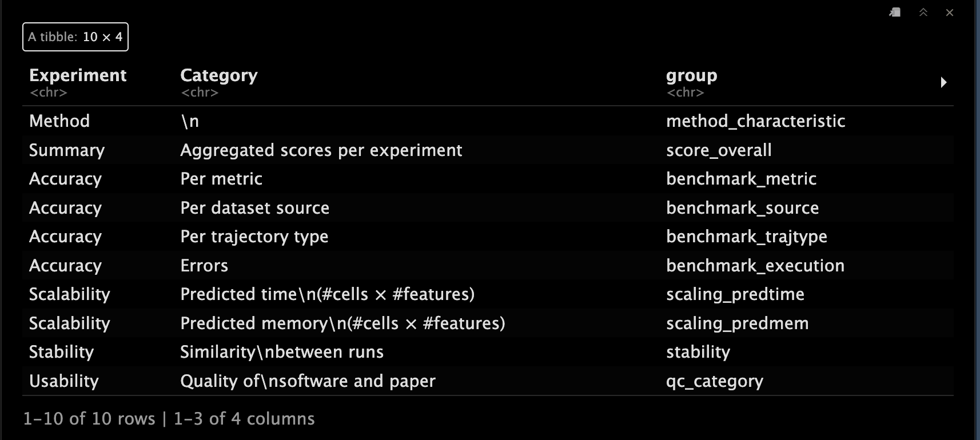980x440 pixels.
Task: Open the output in a new window
Action: point(895,13)
